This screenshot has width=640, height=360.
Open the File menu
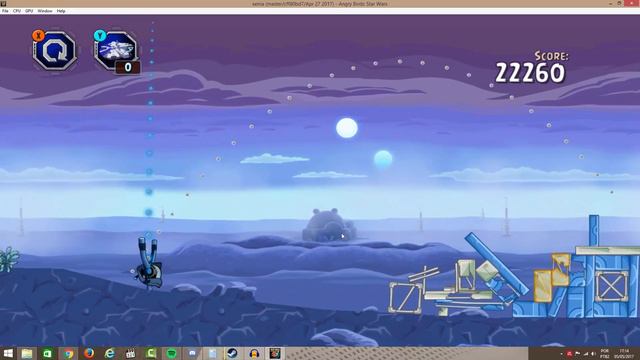click(5, 11)
